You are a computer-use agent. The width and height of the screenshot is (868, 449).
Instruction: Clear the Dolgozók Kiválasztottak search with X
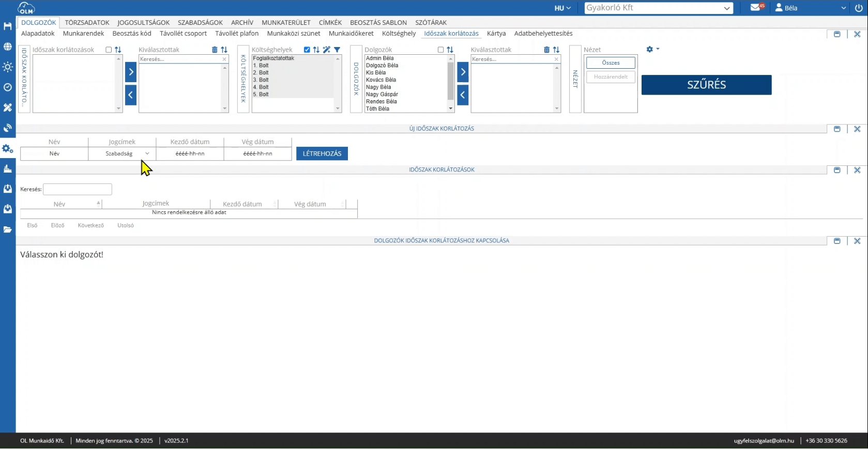point(556,59)
